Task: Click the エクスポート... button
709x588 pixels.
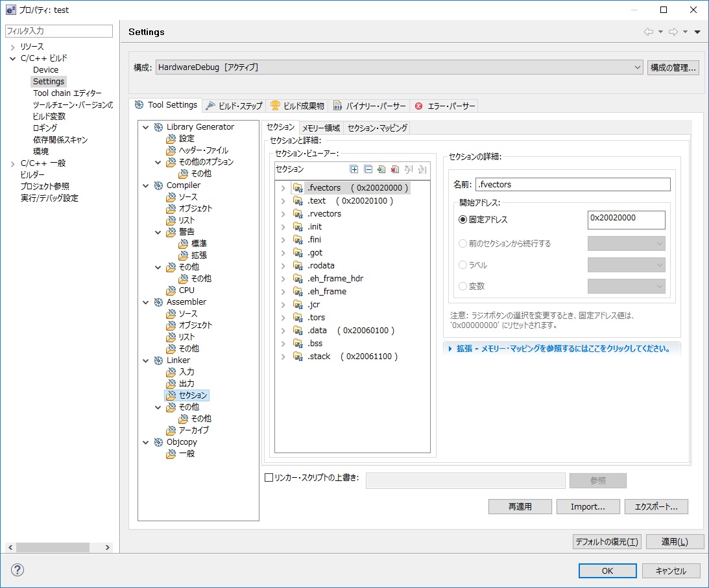Action: coord(656,507)
